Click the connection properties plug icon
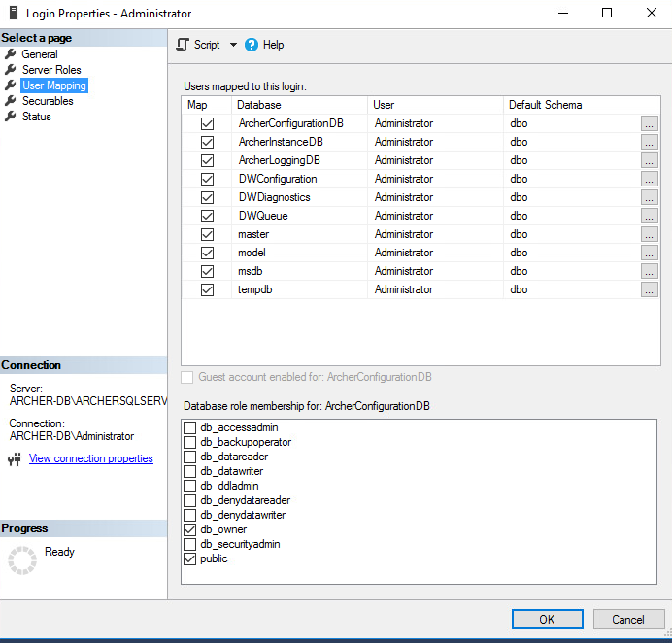Screen dimensions: 672x643 point(15,459)
